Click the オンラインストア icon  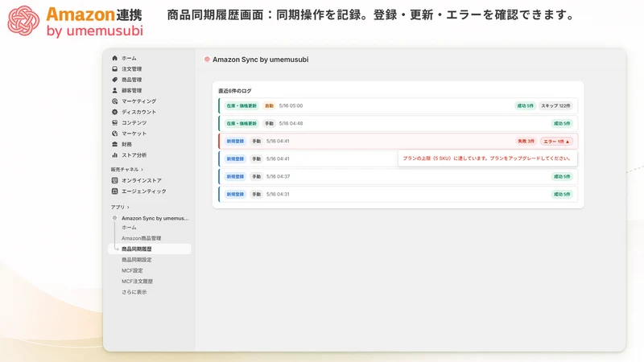click(x=114, y=180)
